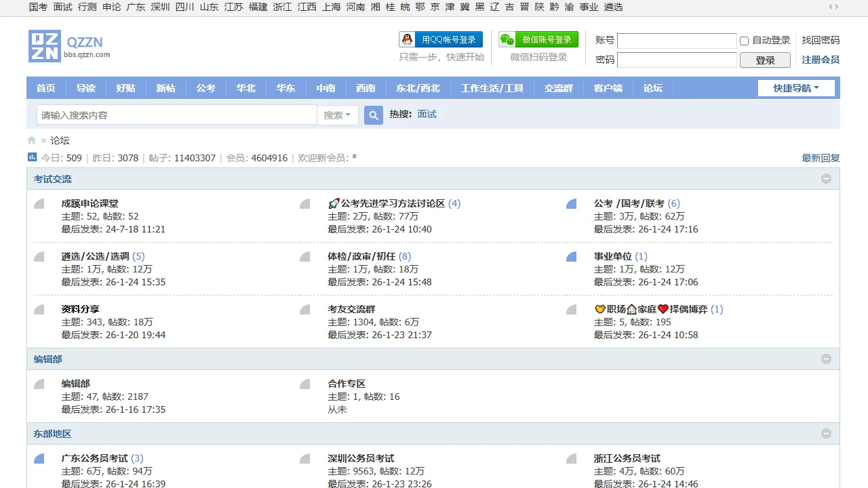Open the 公考 navigation menu item

[x=205, y=88]
